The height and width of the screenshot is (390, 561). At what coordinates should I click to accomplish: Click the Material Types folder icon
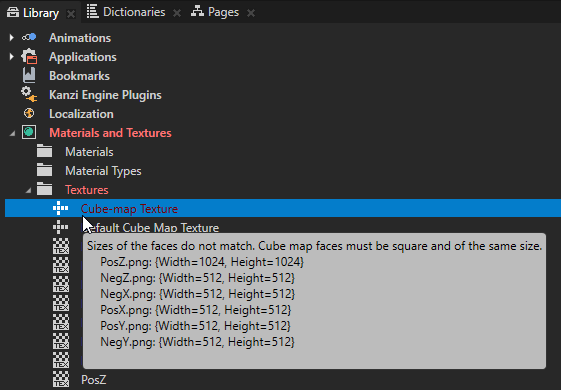click(x=44, y=170)
